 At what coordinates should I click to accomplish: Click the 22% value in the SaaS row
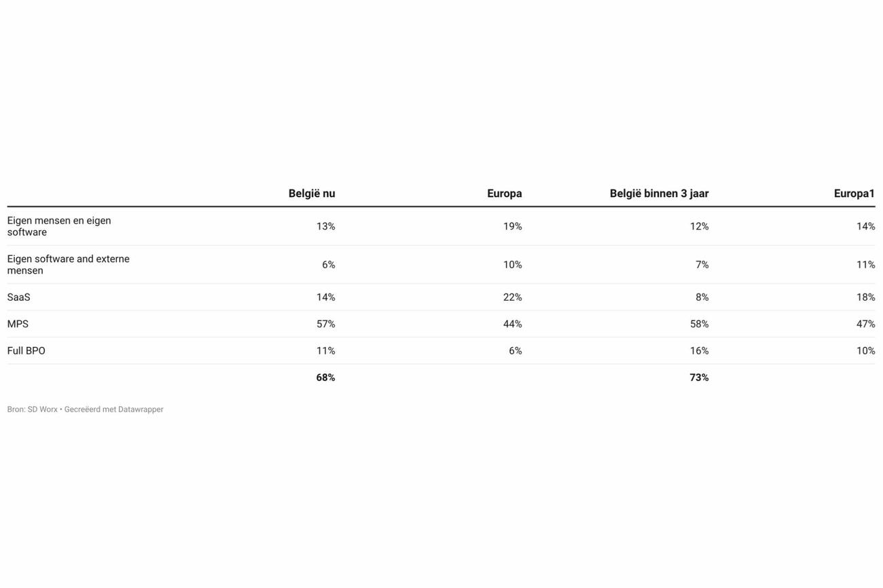click(x=513, y=297)
